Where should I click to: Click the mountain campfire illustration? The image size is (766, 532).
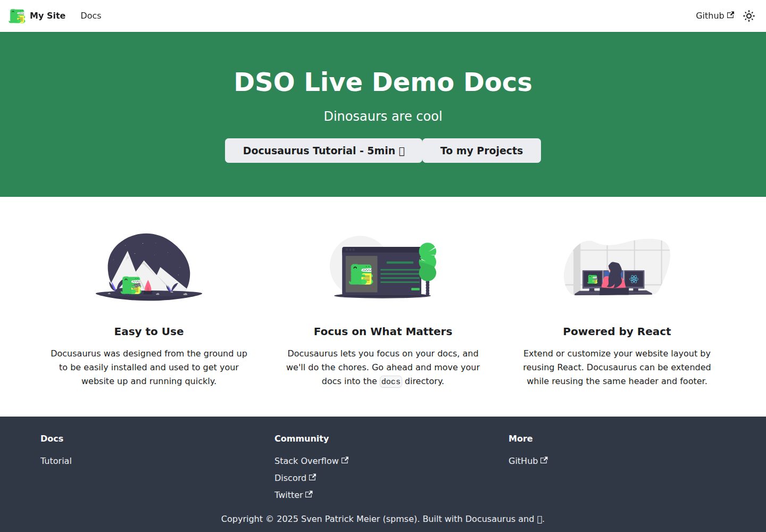coord(149,267)
